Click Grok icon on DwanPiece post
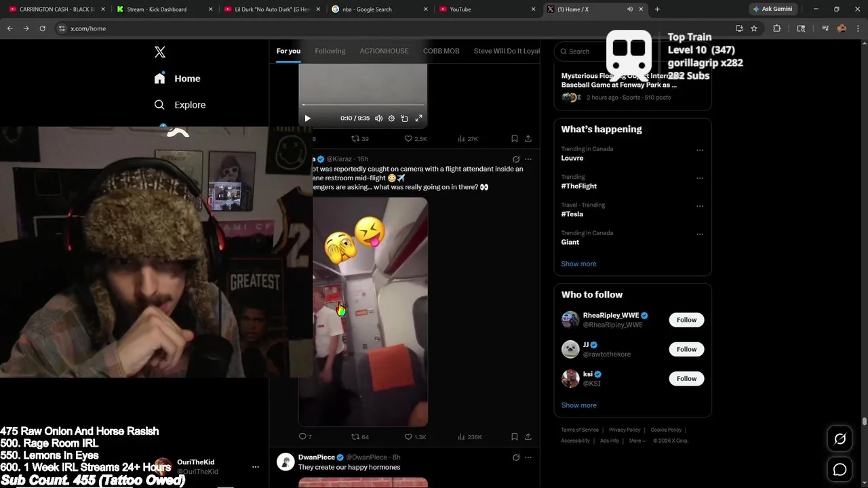 [516, 457]
